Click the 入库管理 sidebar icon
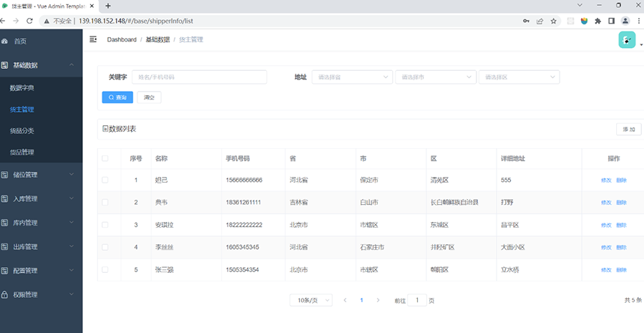This screenshot has width=644, height=333. (4, 198)
